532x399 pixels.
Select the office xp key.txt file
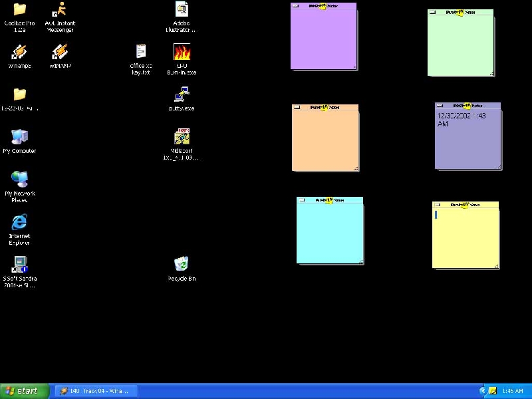tap(141, 52)
